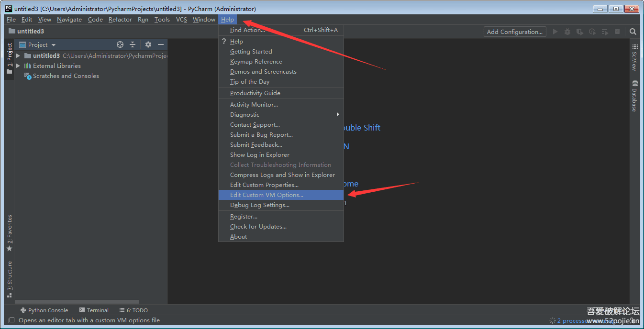
Task: Open the 6: TODO tab
Action: click(x=133, y=310)
